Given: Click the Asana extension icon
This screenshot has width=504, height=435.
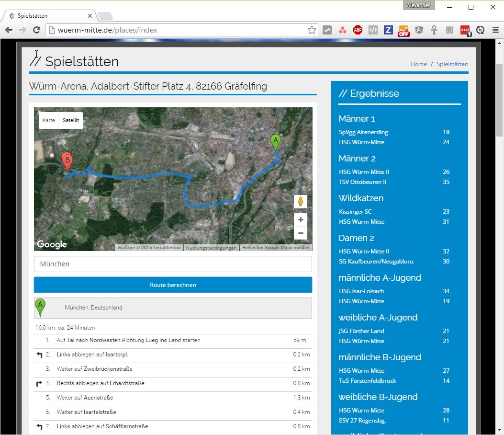Looking at the screenshot, I should click(x=342, y=30).
